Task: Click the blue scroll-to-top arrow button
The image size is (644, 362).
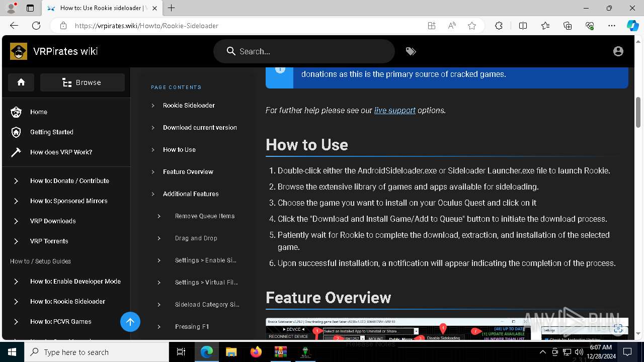Action: coord(130,322)
